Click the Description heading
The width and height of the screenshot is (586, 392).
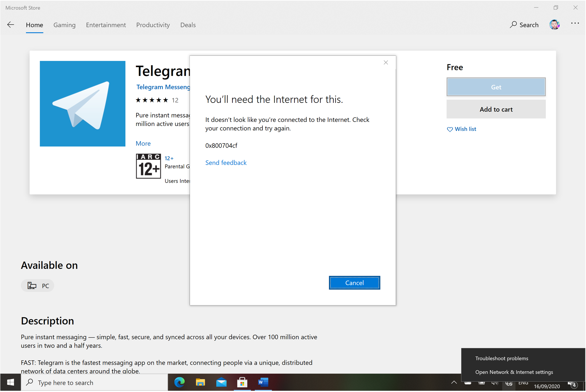pos(48,321)
